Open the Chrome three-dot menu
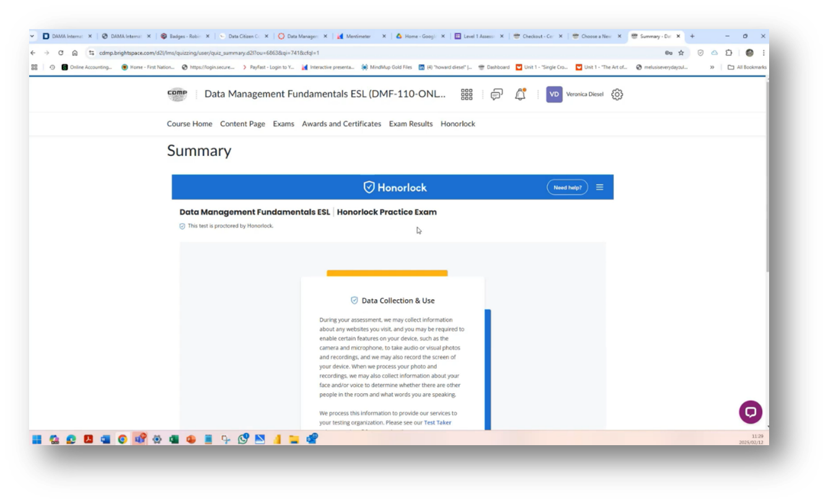 point(764,53)
